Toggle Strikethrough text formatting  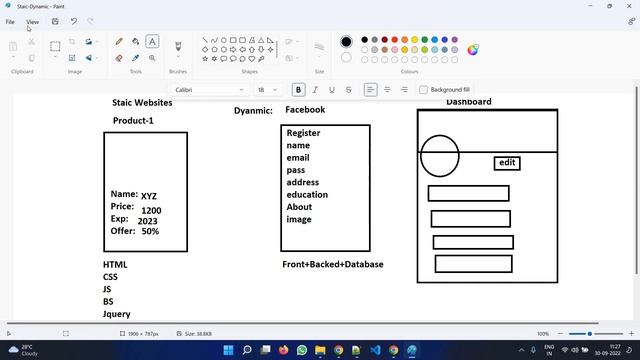click(x=349, y=90)
